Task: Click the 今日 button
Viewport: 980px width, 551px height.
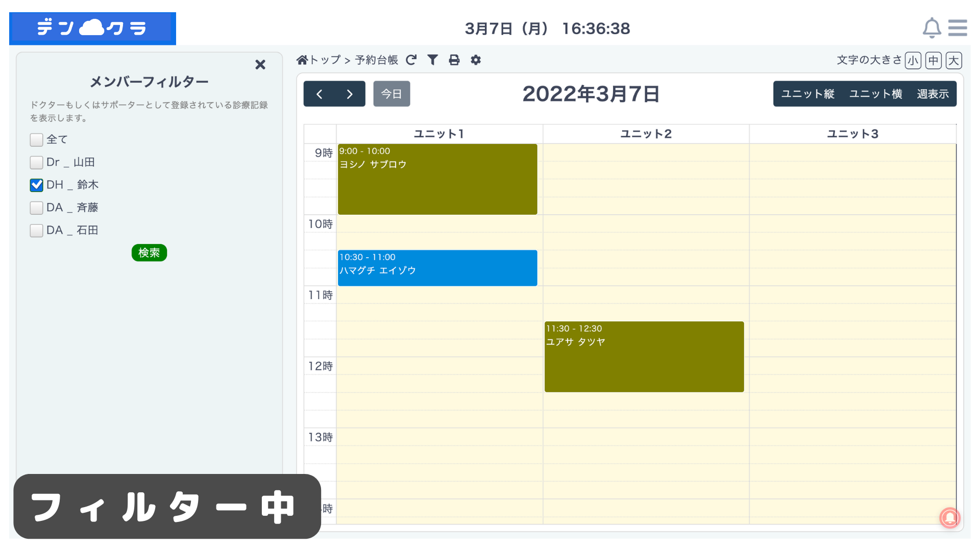Action: [391, 94]
